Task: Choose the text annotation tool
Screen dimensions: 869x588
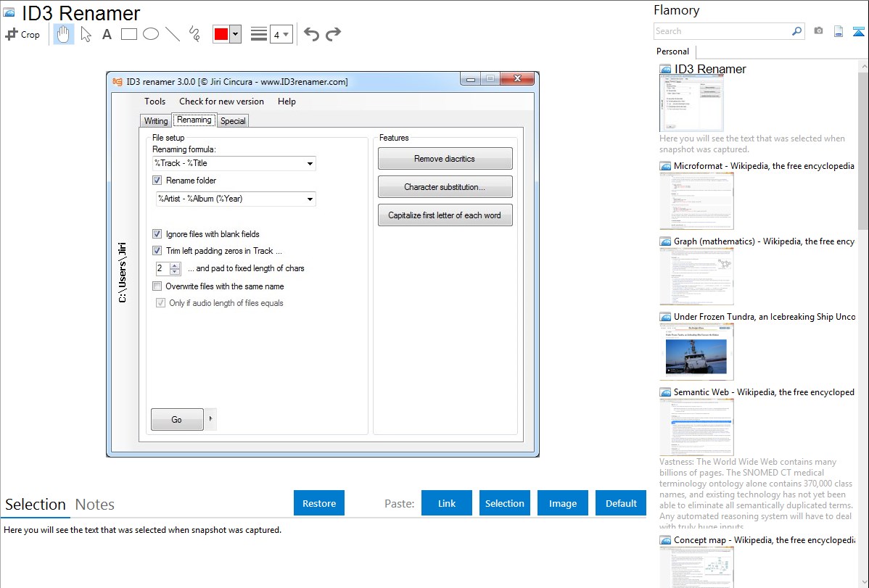Action: (x=107, y=34)
